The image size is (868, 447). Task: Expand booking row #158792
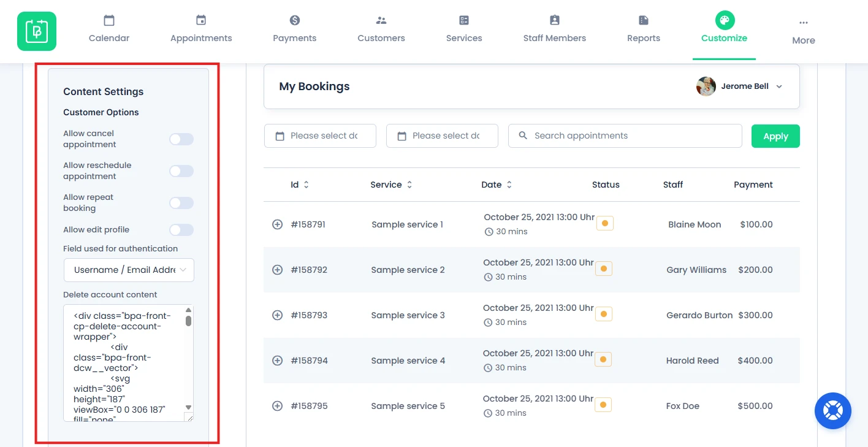(x=277, y=270)
